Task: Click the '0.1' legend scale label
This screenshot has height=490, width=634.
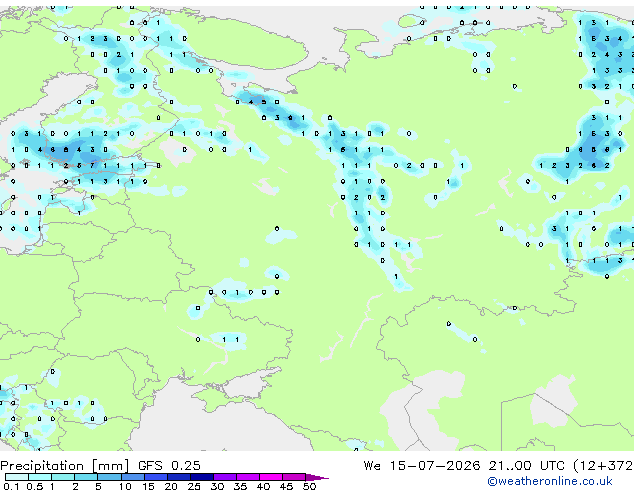Action: point(11,486)
